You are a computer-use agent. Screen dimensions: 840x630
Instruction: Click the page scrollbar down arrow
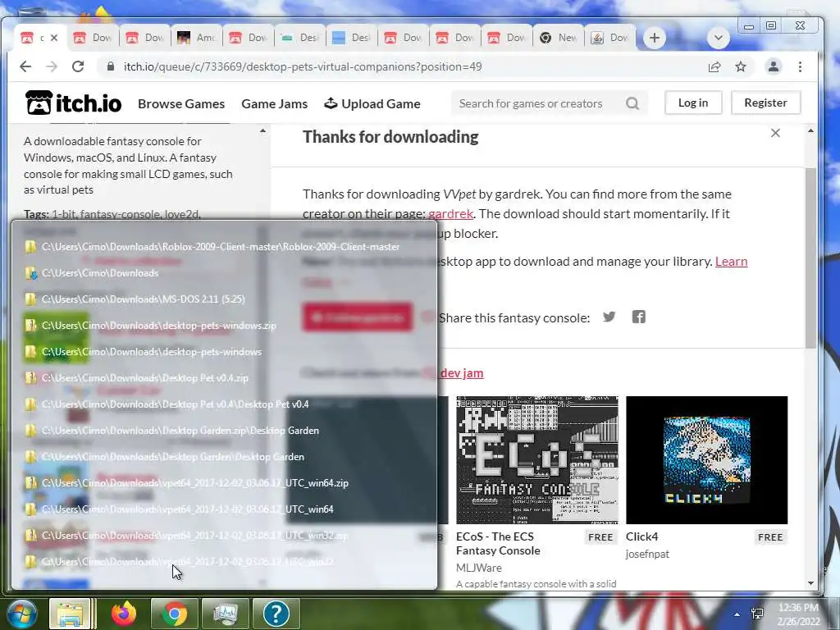[x=810, y=583]
